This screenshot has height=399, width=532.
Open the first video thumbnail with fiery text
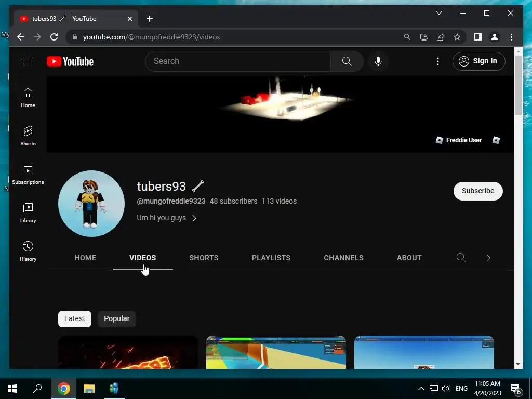pos(128,352)
